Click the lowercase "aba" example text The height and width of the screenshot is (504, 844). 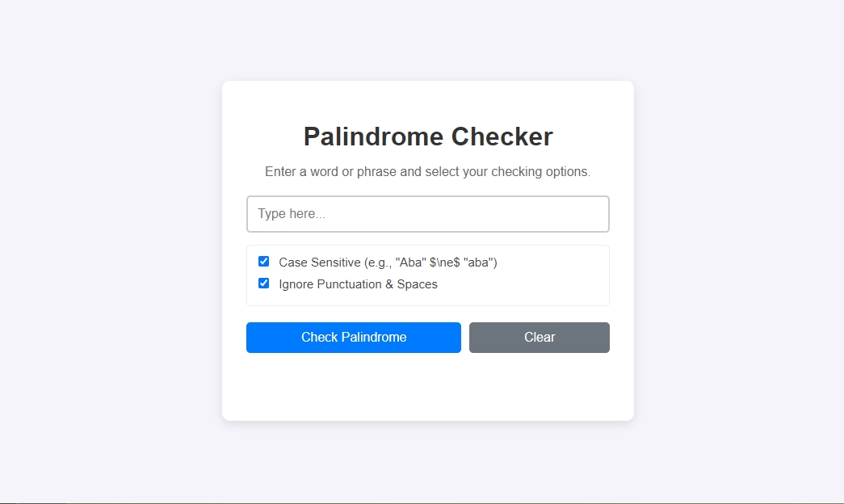(480, 262)
